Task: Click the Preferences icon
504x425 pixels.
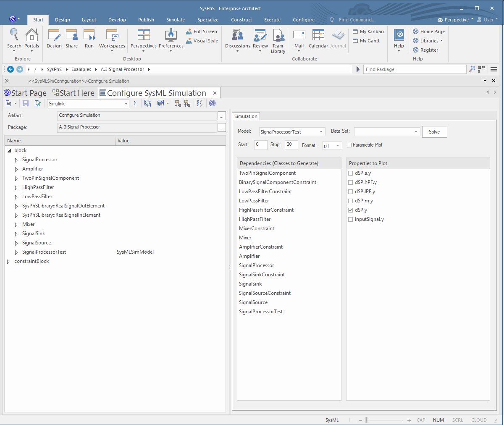Action: [171, 35]
